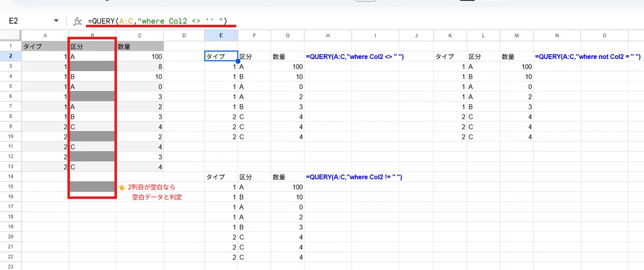Click the gray blank cell B3
This screenshot has height=270, width=644.
pyautogui.click(x=92, y=66)
